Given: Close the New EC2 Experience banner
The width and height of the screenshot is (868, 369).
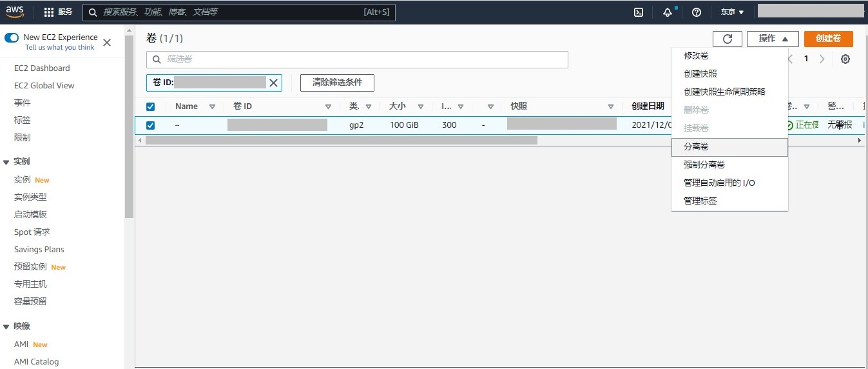Looking at the screenshot, I should coord(107,43).
